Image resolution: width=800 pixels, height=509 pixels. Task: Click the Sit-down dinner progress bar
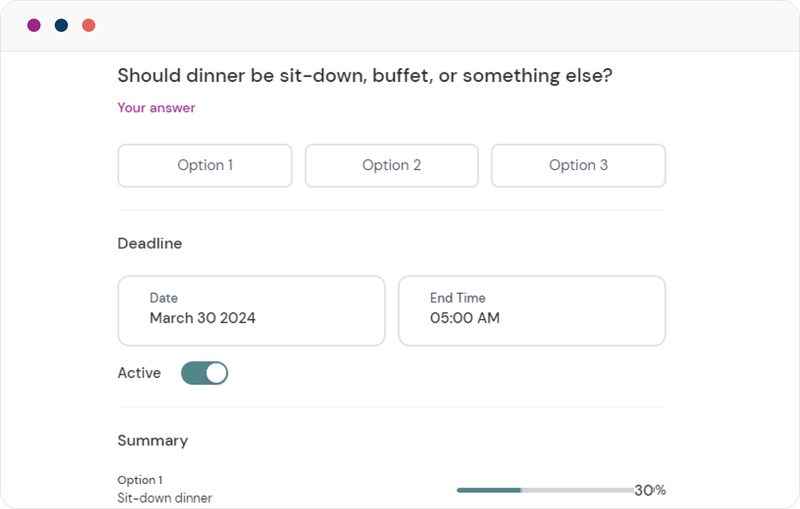point(544,490)
